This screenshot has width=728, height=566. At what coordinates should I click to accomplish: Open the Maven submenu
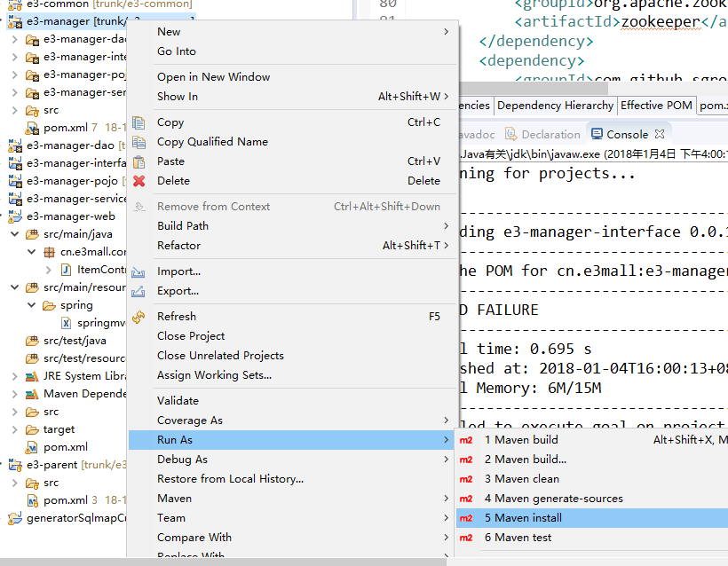(x=292, y=499)
